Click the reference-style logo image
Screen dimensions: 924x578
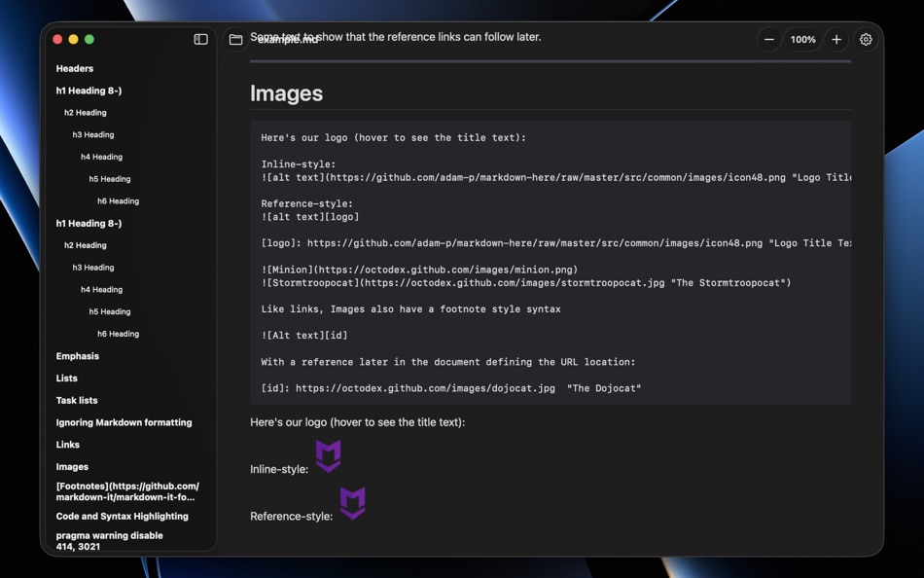[x=352, y=503]
